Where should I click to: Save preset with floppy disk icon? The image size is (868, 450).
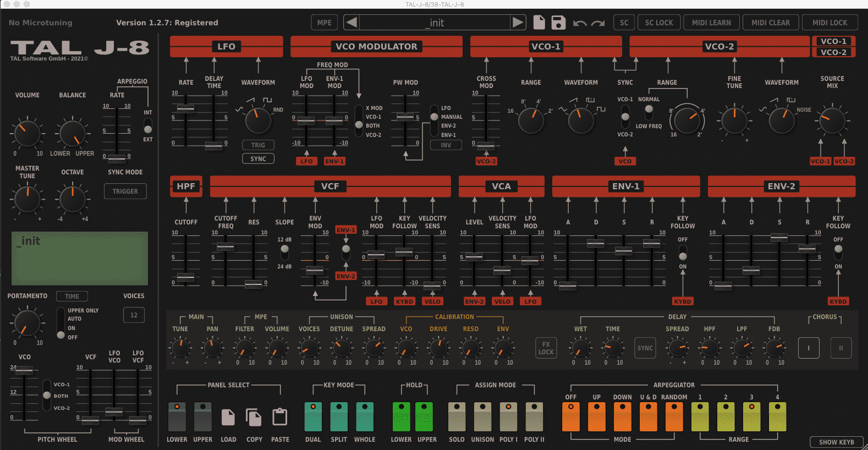tap(558, 23)
